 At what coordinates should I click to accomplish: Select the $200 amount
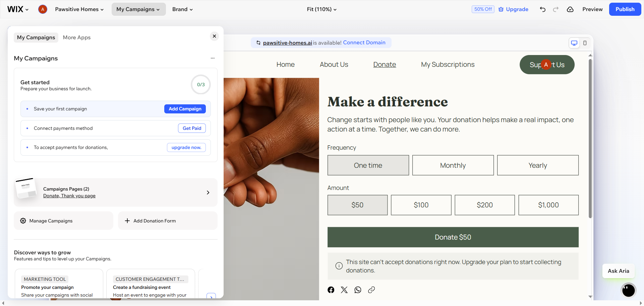[x=485, y=205]
